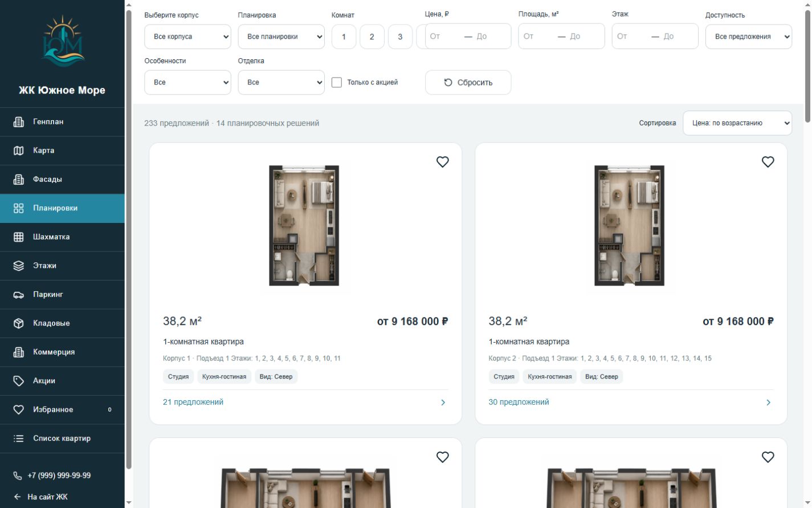Click heart icon on bottom-left plan card
This screenshot has width=812, height=508.
click(x=443, y=457)
